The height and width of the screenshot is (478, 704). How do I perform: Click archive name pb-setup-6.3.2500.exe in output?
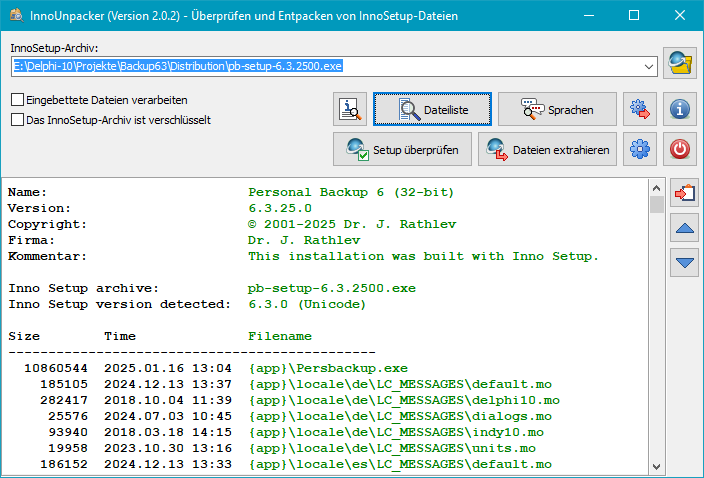point(332,288)
